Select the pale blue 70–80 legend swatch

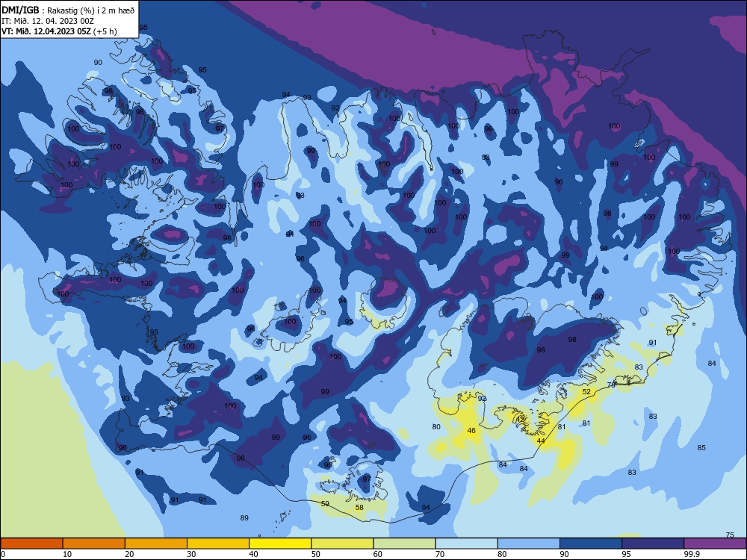point(466,544)
